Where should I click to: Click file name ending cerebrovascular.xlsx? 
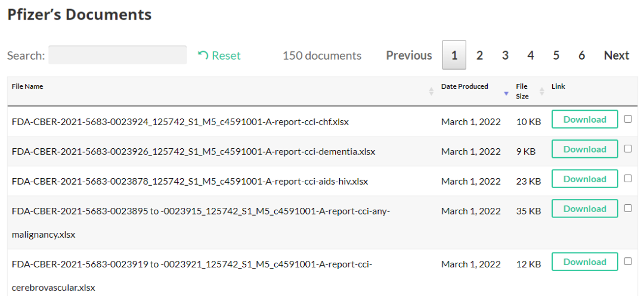[x=192, y=276]
